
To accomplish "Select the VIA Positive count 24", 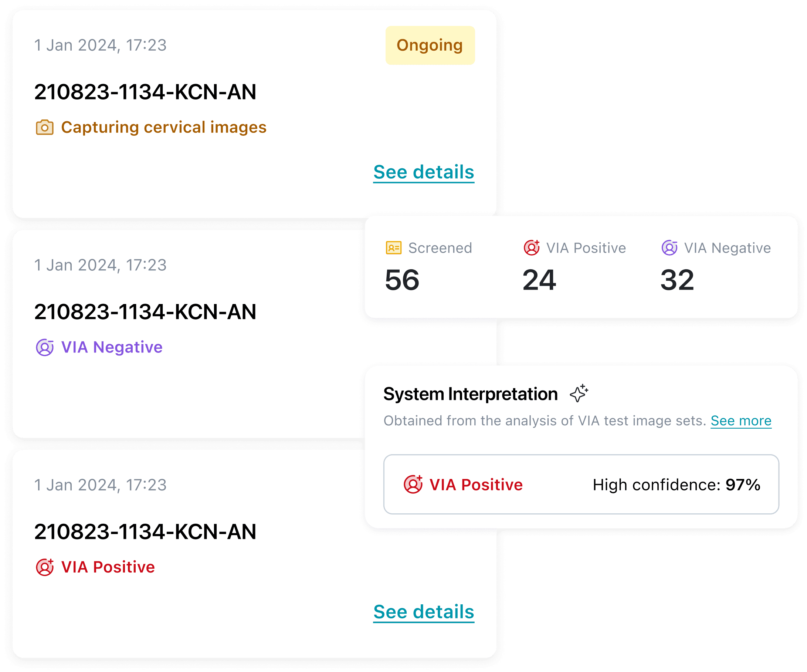I will pos(539,280).
